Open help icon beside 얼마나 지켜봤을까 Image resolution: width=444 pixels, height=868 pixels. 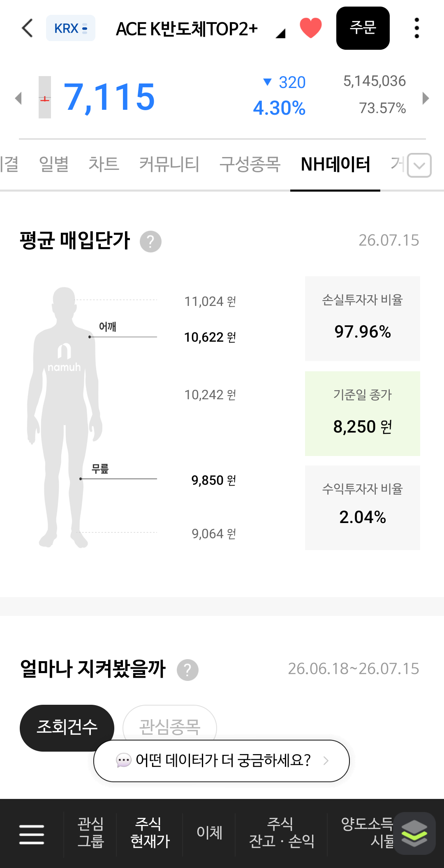tap(187, 670)
